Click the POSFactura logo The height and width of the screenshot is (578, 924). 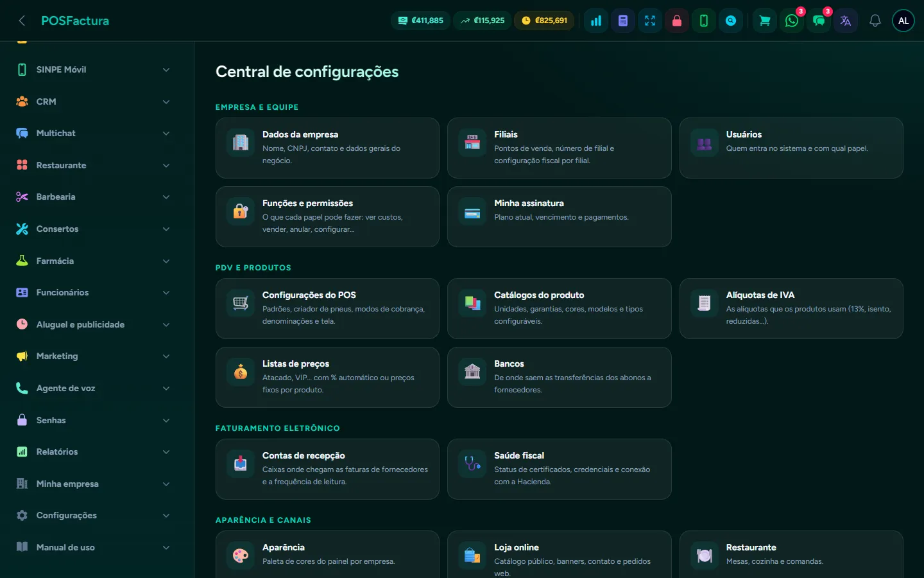75,21
